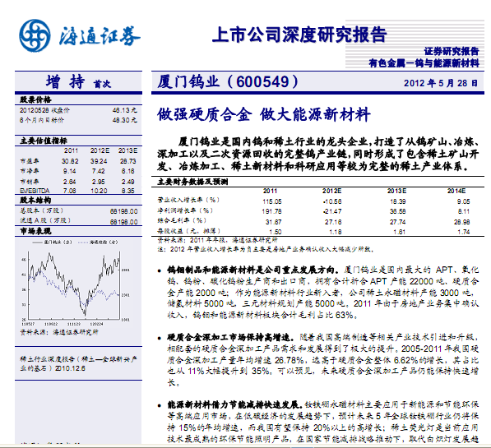Select the 2014E column header in the financial table
The height and width of the screenshot is (448, 491).
[456, 191]
